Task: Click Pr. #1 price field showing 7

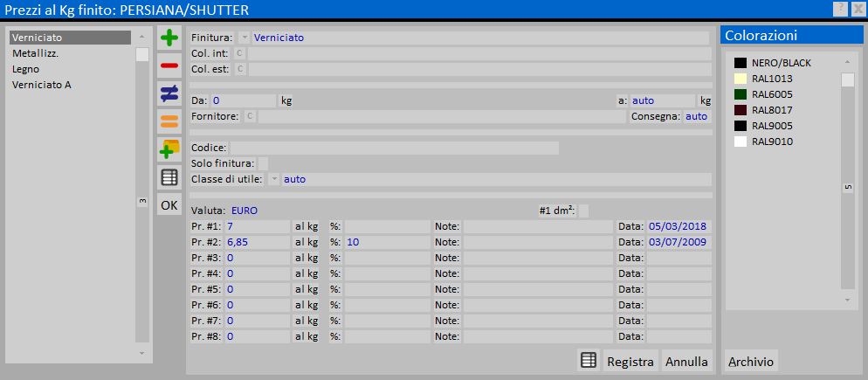Action: coord(258,226)
